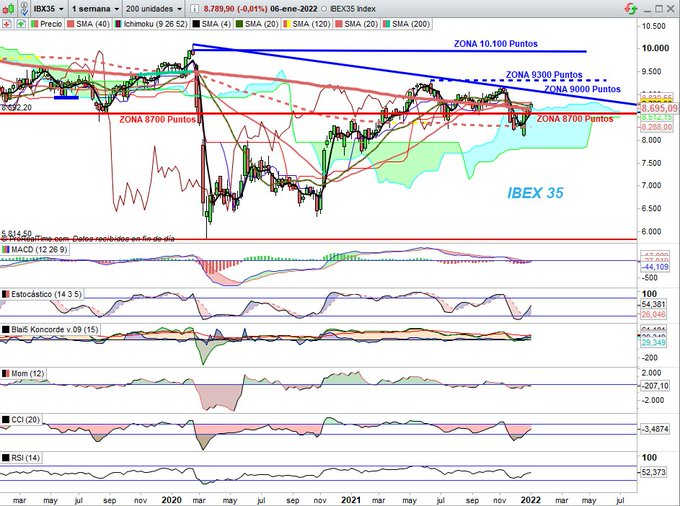Viewport: 680px width, 506px height.
Task: Click the 6.000 price axis label
Action: point(651,232)
